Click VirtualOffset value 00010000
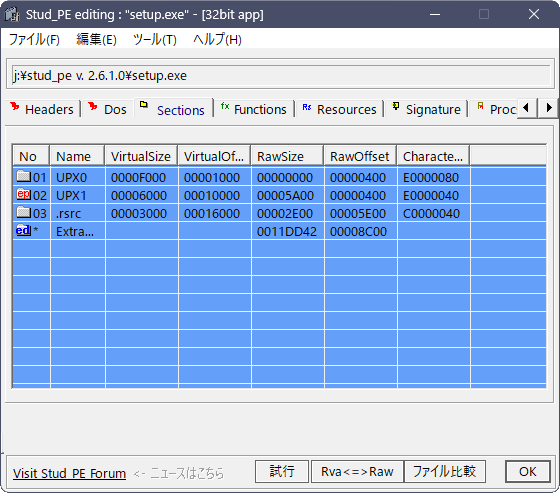The width and height of the screenshot is (560, 493). coord(212,195)
